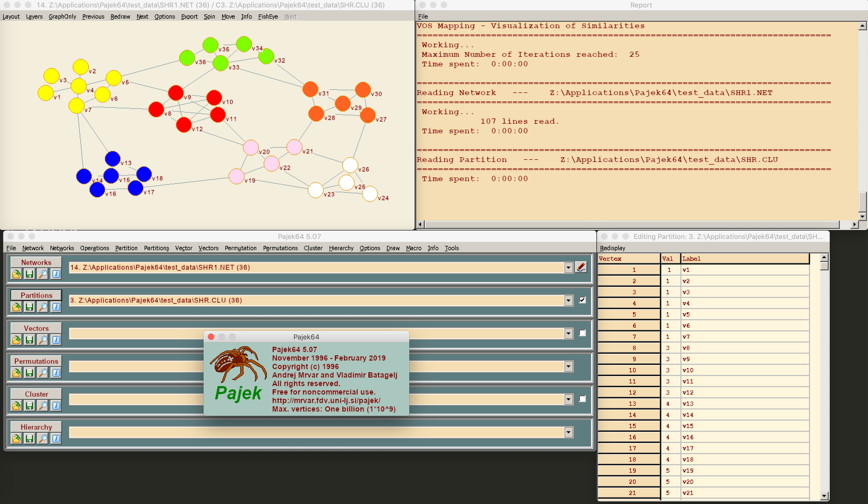Image resolution: width=868 pixels, height=504 pixels.
Task: Click the pencil edit icon beside Networks dropdown
Action: point(581,267)
